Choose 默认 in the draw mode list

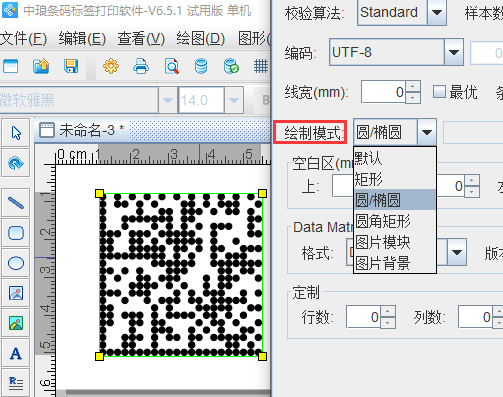point(395,158)
